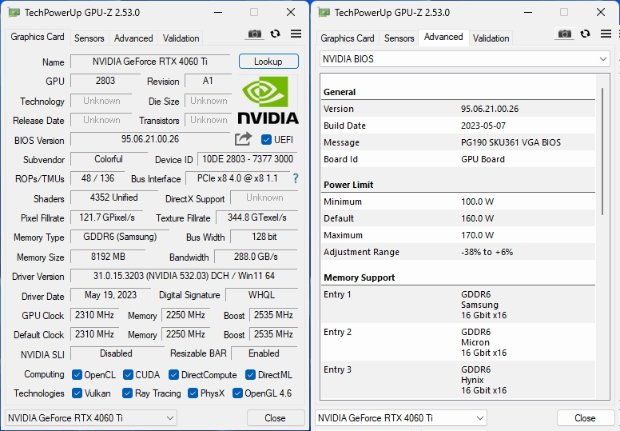Click the Entry 2 Micron memory row
This screenshot has width=620, height=431.
(x=458, y=342)
